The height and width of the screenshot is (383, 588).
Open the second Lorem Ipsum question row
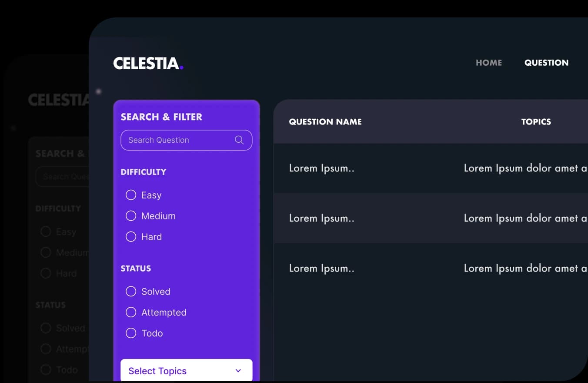(x=321, y=218)
